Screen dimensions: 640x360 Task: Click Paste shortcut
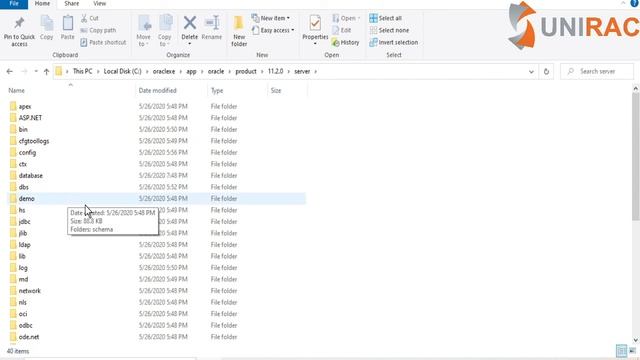pos(103,42)
